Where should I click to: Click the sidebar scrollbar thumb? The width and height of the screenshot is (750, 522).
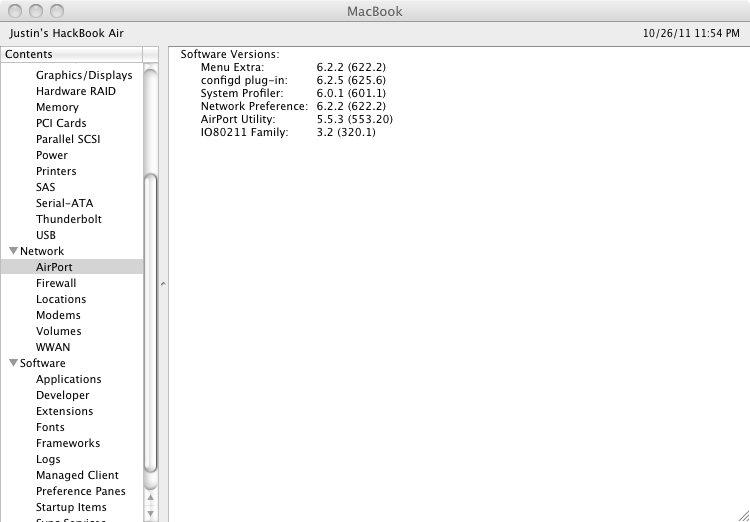151,323
